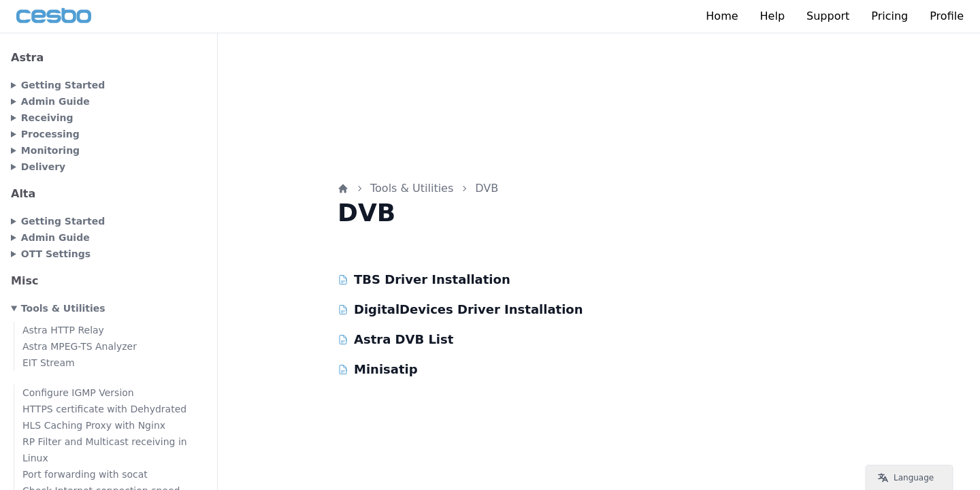Open the Astra HTTP Relay page
This screenshot has height=490, width=980.
(63, 330)
